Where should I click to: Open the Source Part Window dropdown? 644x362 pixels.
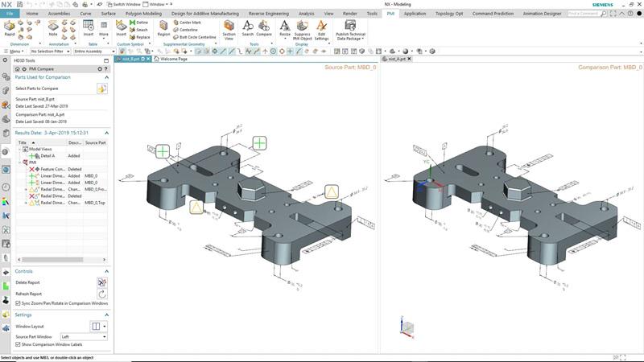[x=84, y=336]
